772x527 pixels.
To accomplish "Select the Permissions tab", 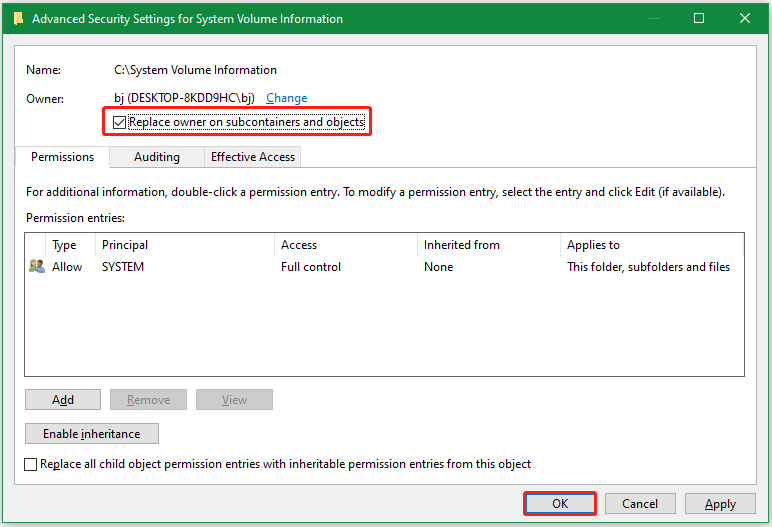I will point(62,157).
